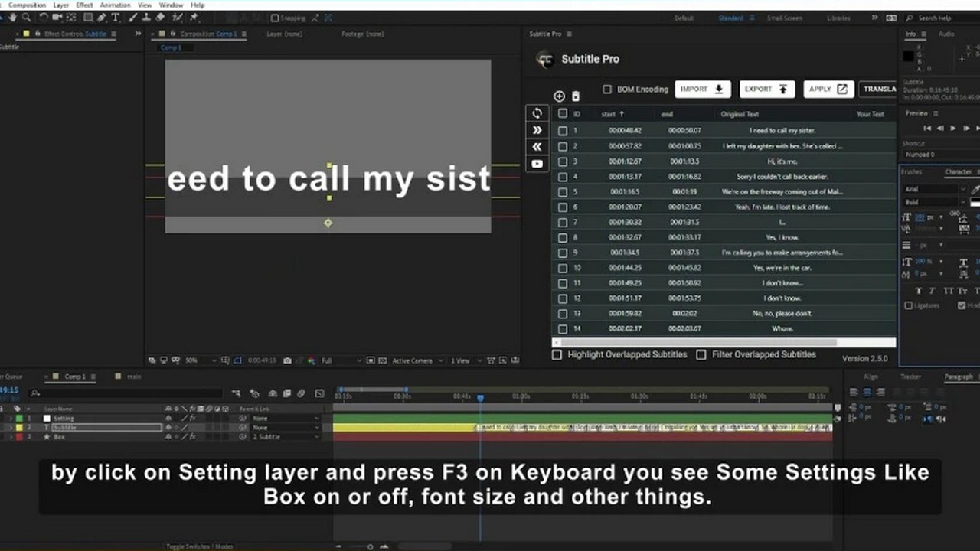
Task: Click the subtitle table horizontal scrollbar
Action: coord(697,343)
